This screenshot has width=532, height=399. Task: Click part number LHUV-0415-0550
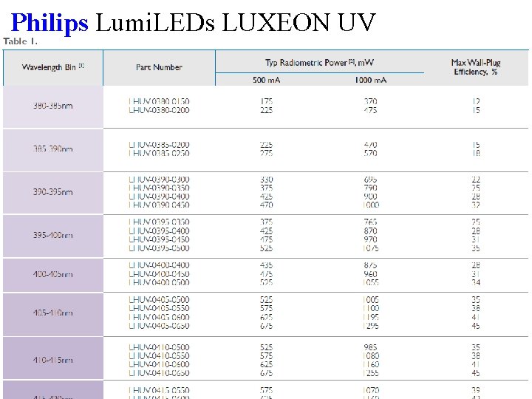point(159,391)
